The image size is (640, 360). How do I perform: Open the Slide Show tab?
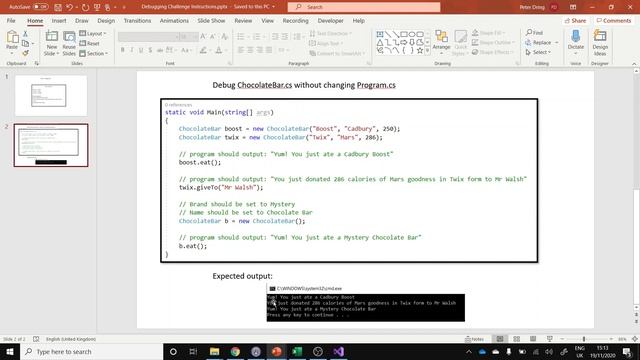[x=211, y=20]
